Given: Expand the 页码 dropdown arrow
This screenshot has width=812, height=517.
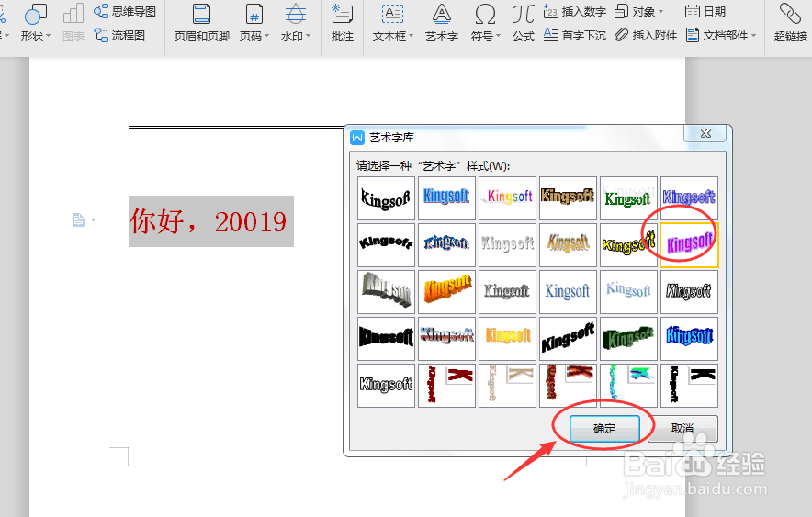Looking at the screenshot, I should (266, 36).
